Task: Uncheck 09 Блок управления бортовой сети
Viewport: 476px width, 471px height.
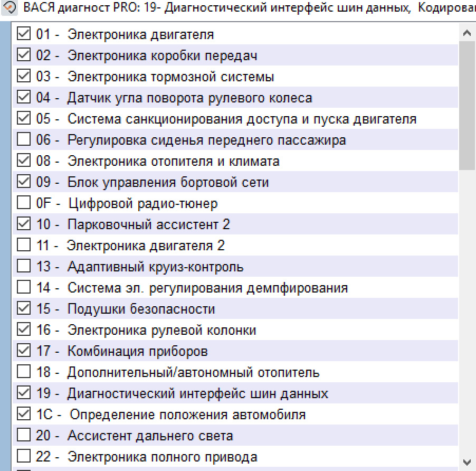Action: 24,182
